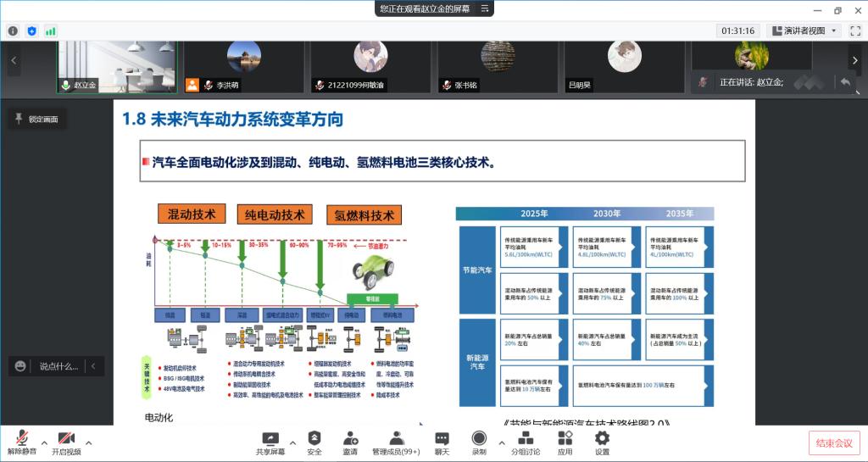Select 赵立金 video thumbnail
This screenshot has width=868, height=462.
click(x=117, y=66)
